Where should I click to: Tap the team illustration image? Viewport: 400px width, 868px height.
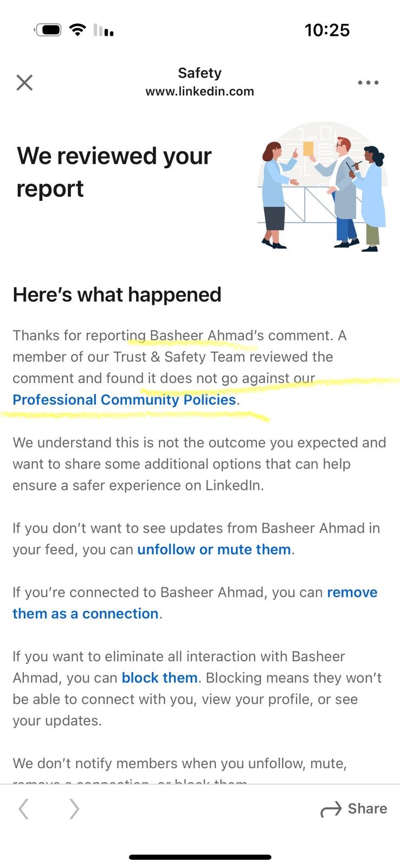tap(323, 187)
